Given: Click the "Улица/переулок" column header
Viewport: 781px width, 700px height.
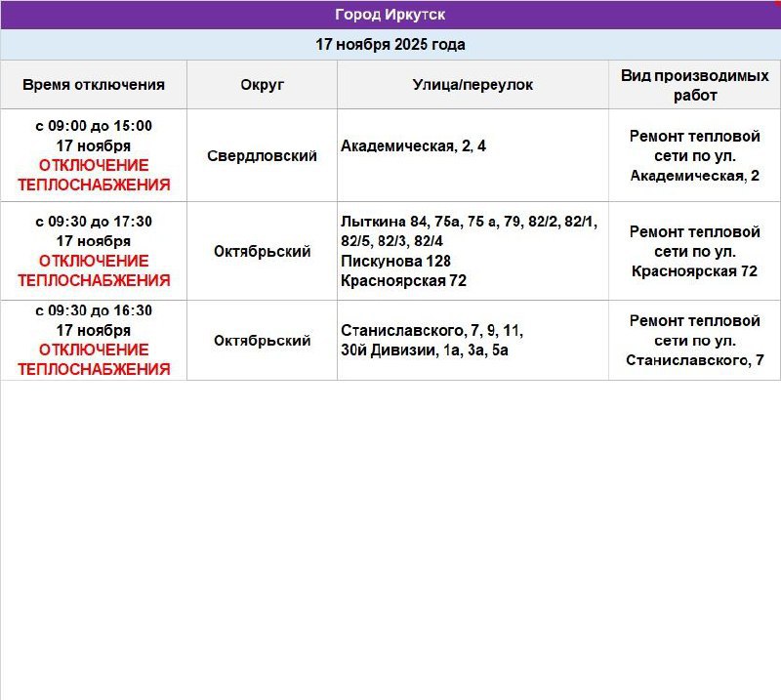Looking at the screenshot, I should tap(472, 84).
